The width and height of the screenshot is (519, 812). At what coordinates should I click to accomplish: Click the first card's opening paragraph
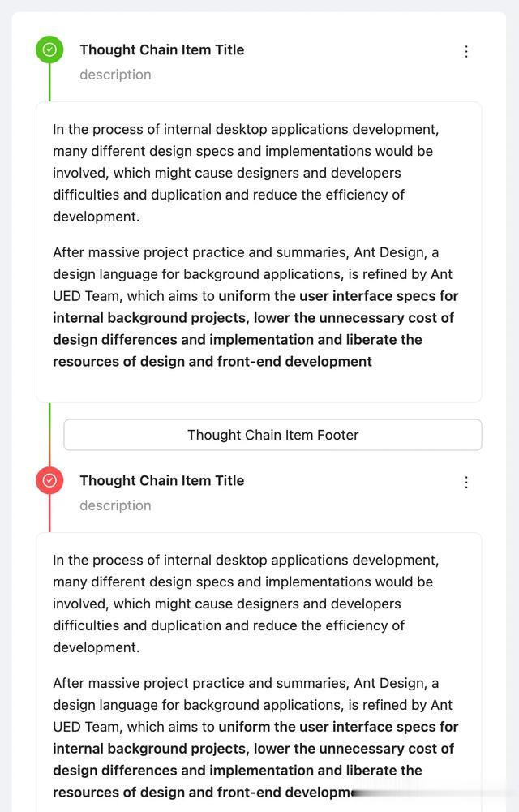pos(246,173)
